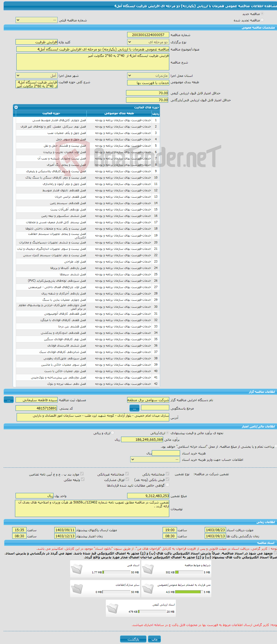Open the حساب واریز هزینه خرید اسناد dropdown
The width and height of the screenshot is (277, 644).
pyautogui.click(x=155, y=459)
